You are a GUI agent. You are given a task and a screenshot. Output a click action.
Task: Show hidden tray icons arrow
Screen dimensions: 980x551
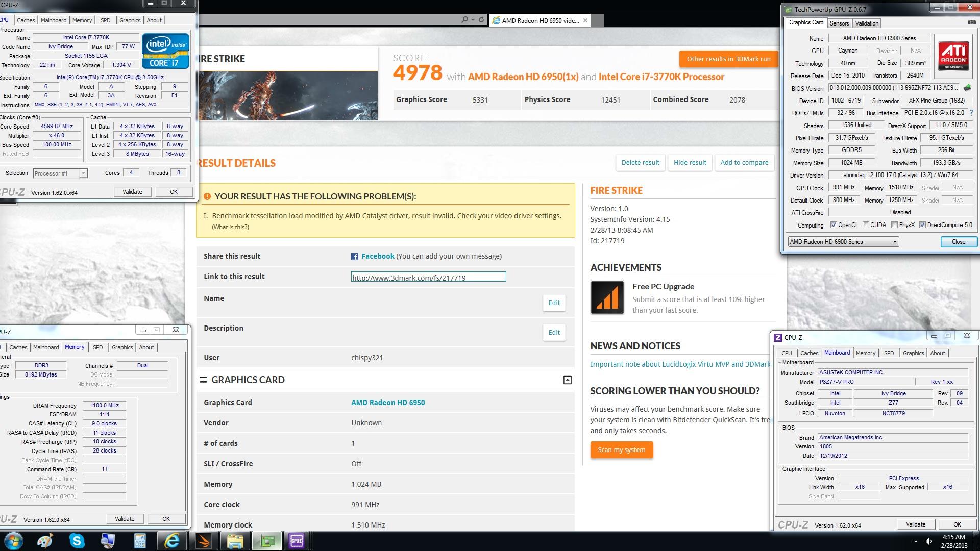pos(916,541)
